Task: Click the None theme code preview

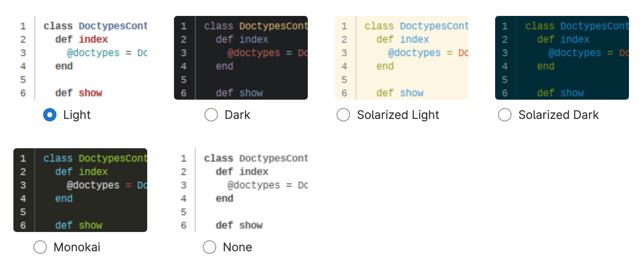Action: click(x=240, y=190)
